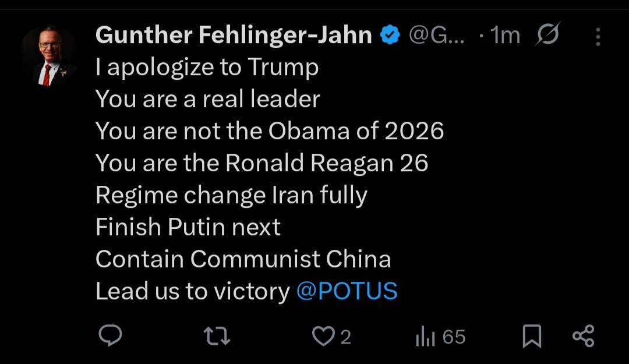The image size is (629, 364).
Task: Open the reply speech bubble icon
Action: click(x=110, y=335)
